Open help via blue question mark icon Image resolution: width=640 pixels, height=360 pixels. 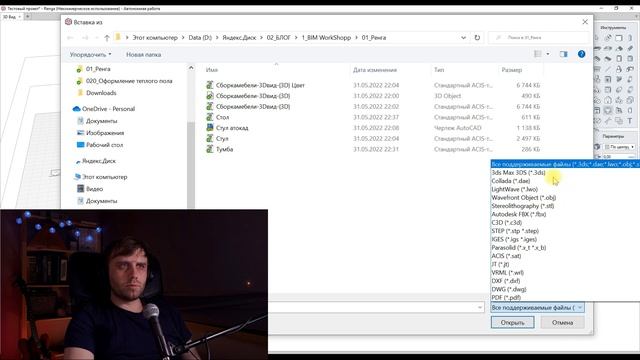[582, 54]
